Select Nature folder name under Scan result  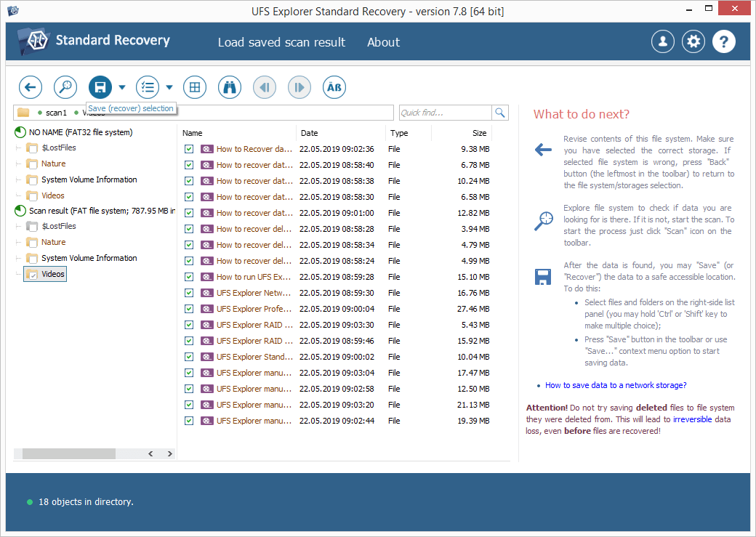[x=54, y=242]
